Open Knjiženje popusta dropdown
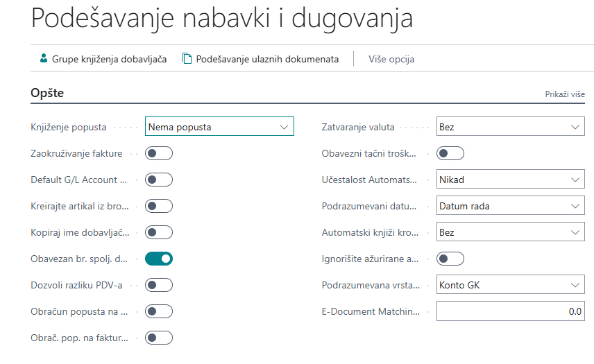The height and width of the screenshot is (364, 594). point(219,127)
